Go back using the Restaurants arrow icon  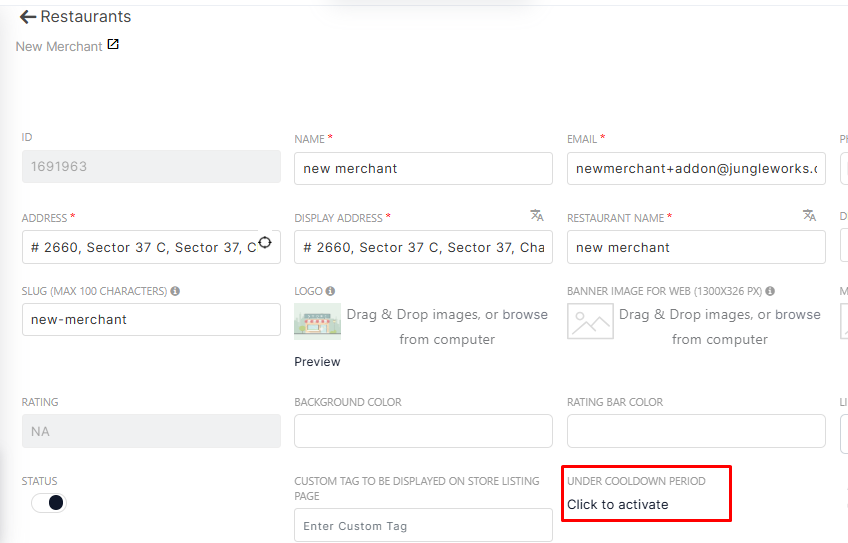click(x=28, y=17)
